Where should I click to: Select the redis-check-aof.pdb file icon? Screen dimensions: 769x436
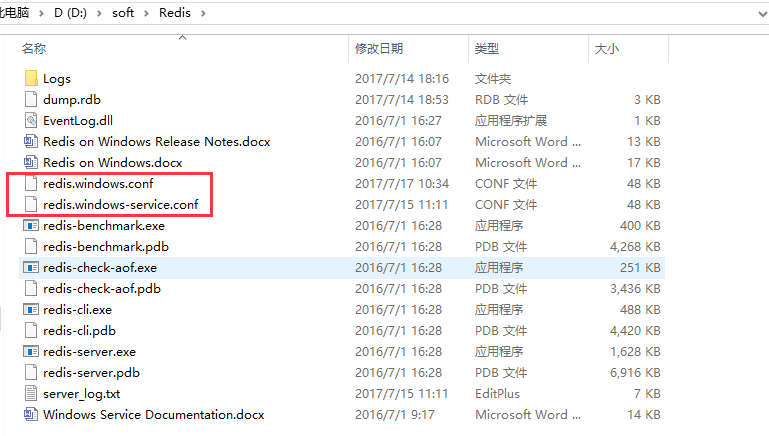click(x=31, y=288)
